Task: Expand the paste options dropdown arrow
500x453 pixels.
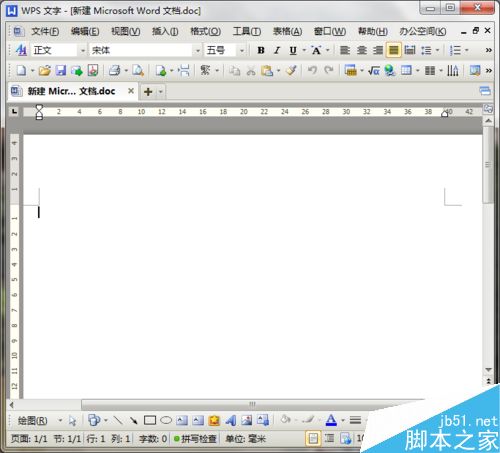Action: coord(278,70)
